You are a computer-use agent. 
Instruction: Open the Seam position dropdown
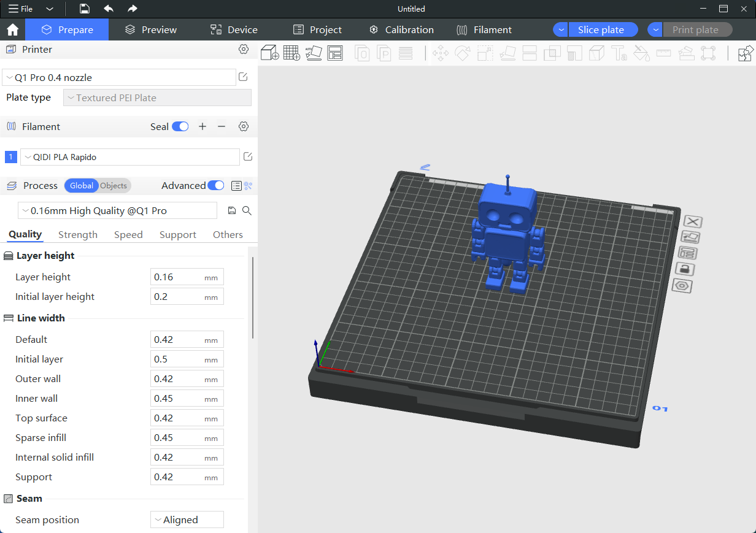187,520
